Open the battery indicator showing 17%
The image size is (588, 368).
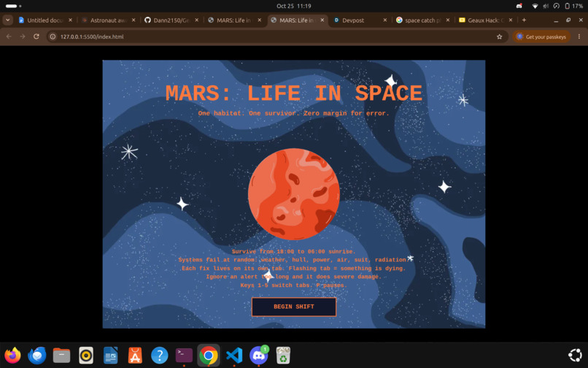[573, 6]
